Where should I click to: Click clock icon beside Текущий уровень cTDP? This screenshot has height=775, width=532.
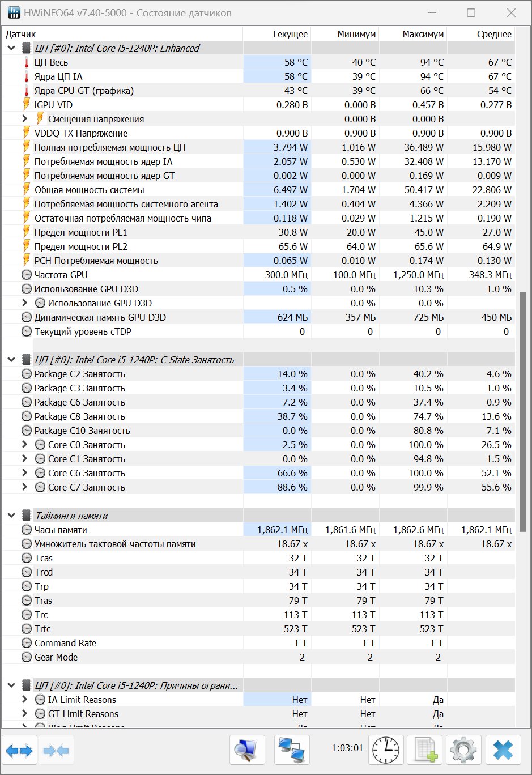(26, 331)
